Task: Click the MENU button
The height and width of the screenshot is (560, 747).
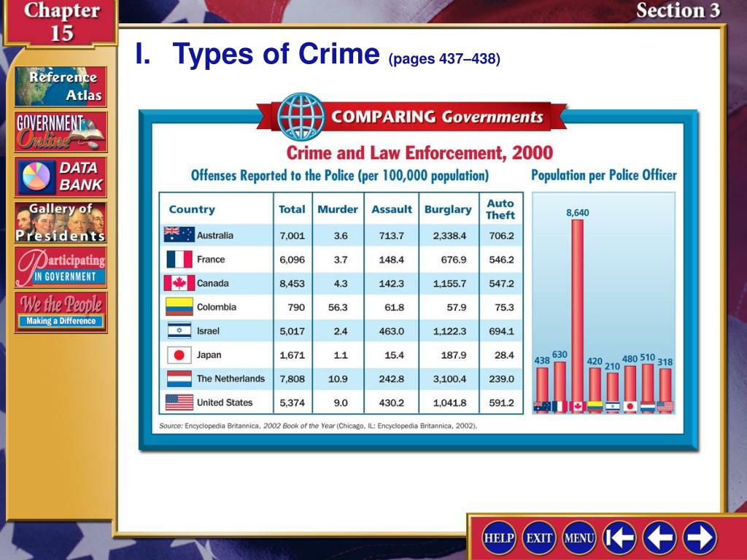Action: (578, 538)
